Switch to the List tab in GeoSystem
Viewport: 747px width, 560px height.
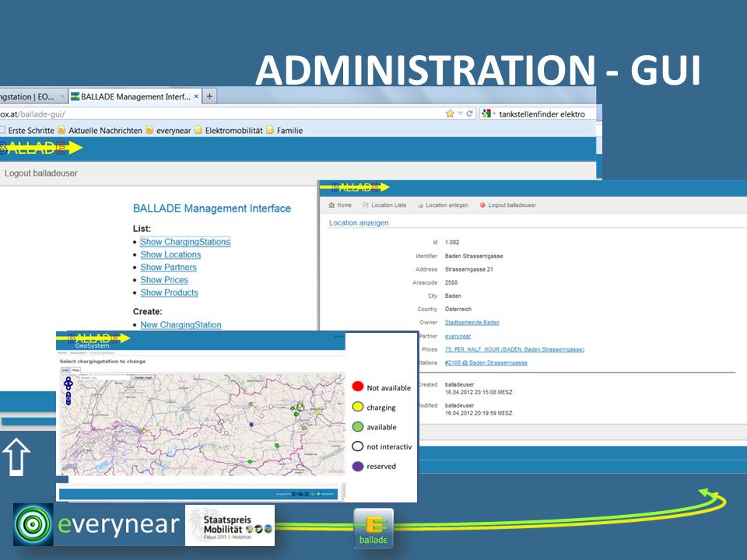tap(65, 370)
